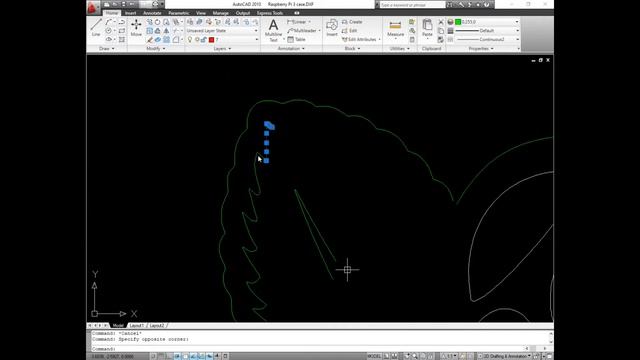Image resolution: width=640 pixels, height=360 pixels.
Task: Open the Parametric ribbon tab
Action: (178, 13)
